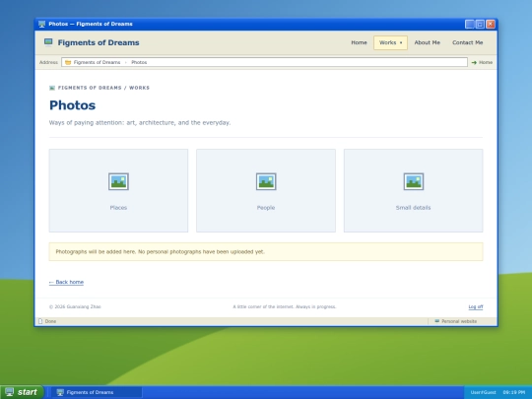The width and height of the screenshot is (532, 399).
Task: Click the address bar field
Action: (x=264, y=62)
